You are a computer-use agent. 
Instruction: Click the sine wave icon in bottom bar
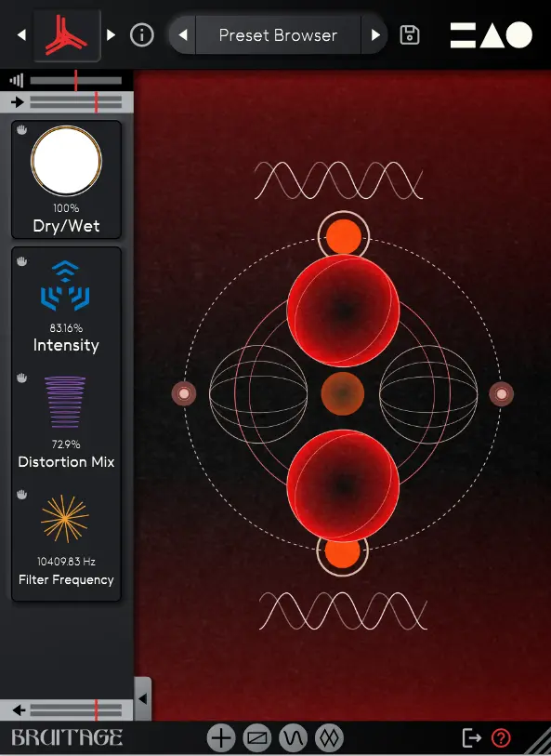click(294, 737)
